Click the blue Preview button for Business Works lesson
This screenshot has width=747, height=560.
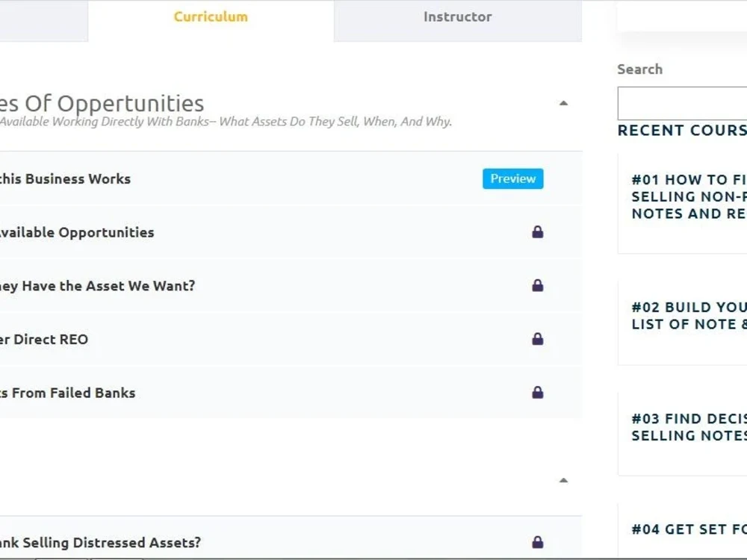point(512,178)
